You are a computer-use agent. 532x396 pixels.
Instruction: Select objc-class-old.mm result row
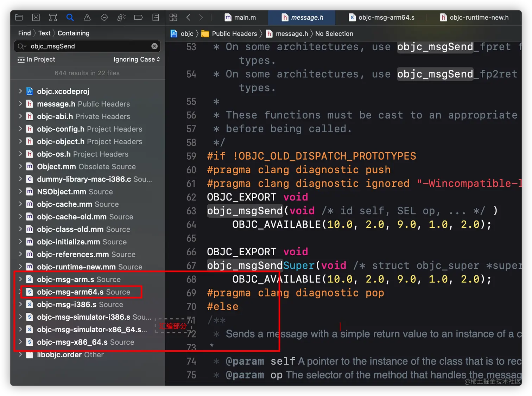88,229
